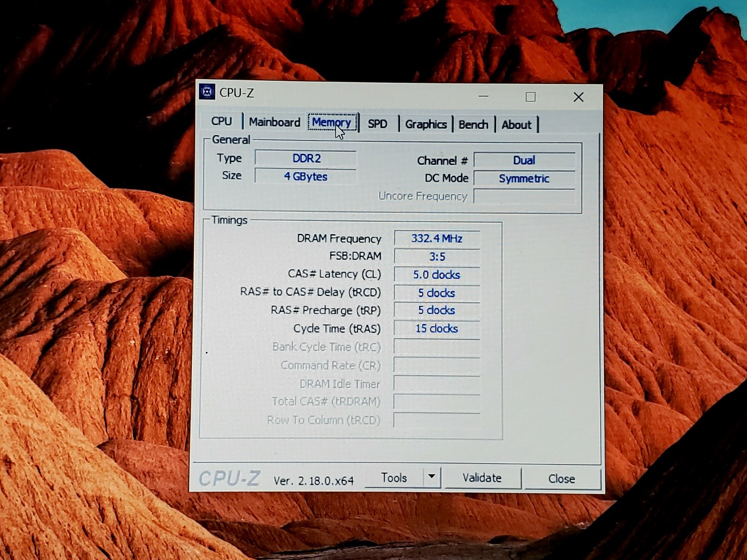Click the Uncore Frequency label

click(x=423, y=196)
